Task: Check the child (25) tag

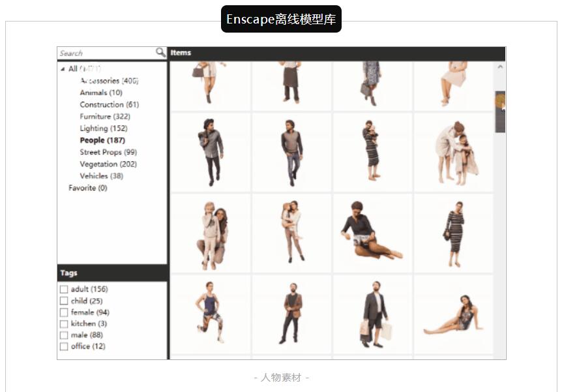Action: 64,301
